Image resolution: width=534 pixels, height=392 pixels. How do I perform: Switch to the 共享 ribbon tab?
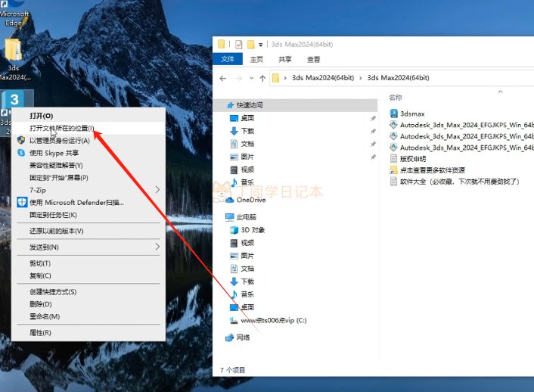point(285,59)
